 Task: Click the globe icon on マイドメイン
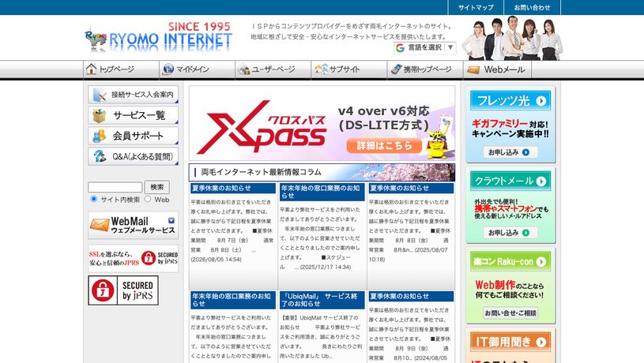[x=168, y=69]
